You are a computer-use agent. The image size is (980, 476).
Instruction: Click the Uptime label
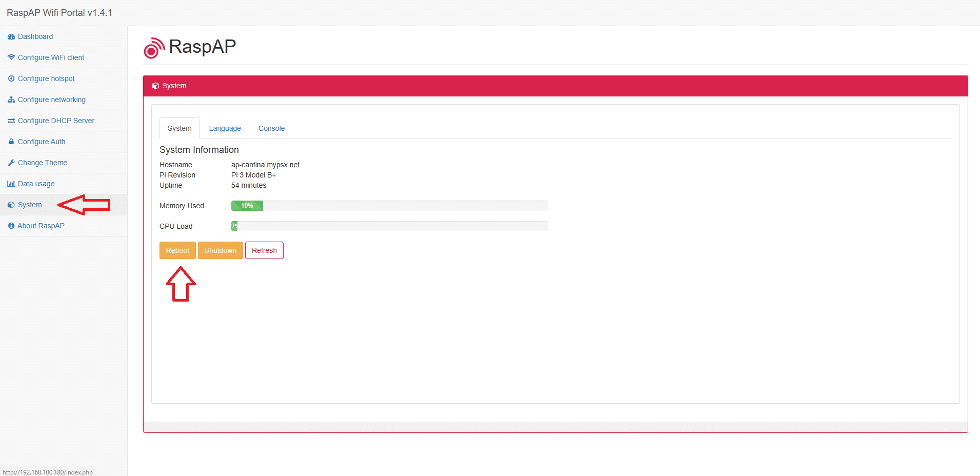coord(171,185)
